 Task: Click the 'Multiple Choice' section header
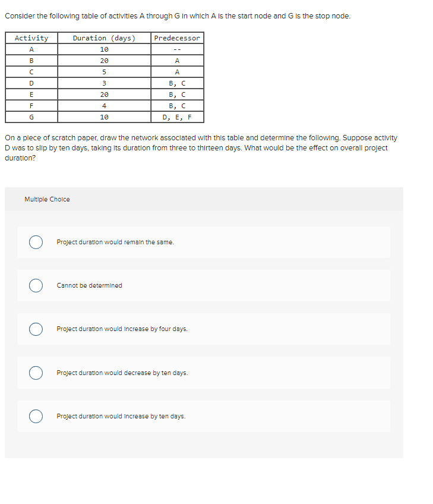pos(48,199)
